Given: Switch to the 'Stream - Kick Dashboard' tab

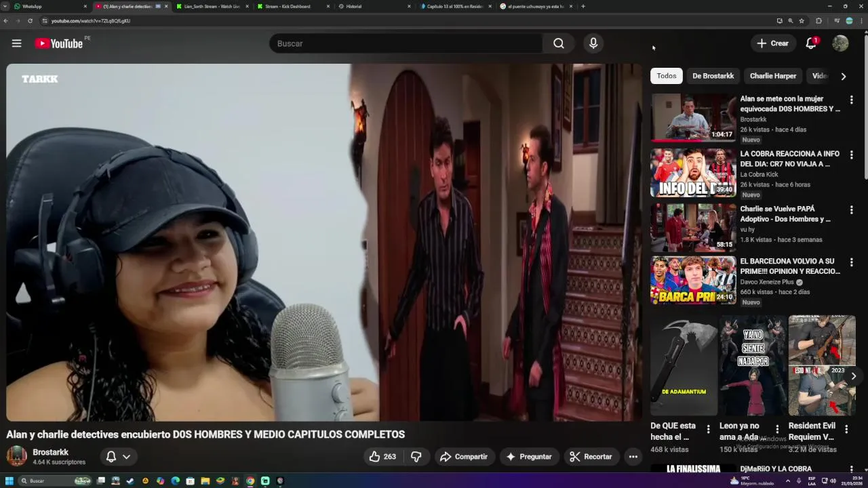Looking at the screenshot, I should (293, 6).
